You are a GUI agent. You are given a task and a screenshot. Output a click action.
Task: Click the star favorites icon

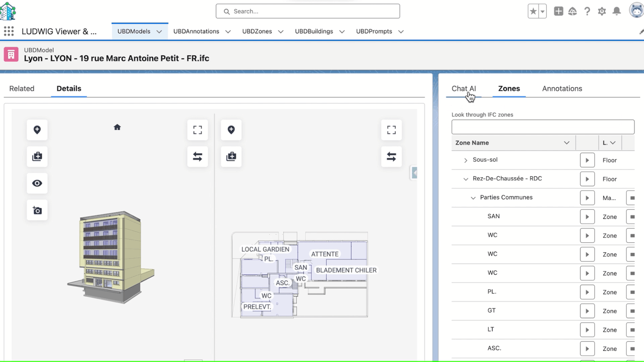point(533,11)
